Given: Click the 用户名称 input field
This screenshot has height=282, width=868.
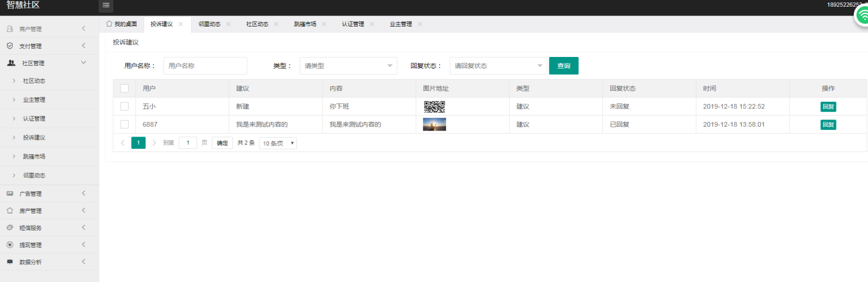Looking at the screenshot, I should (205, 66).
